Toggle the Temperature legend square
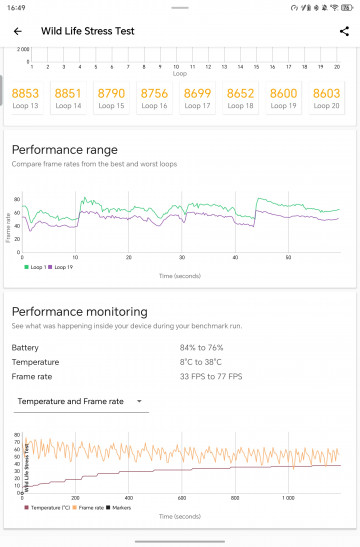 click(26, 508)
